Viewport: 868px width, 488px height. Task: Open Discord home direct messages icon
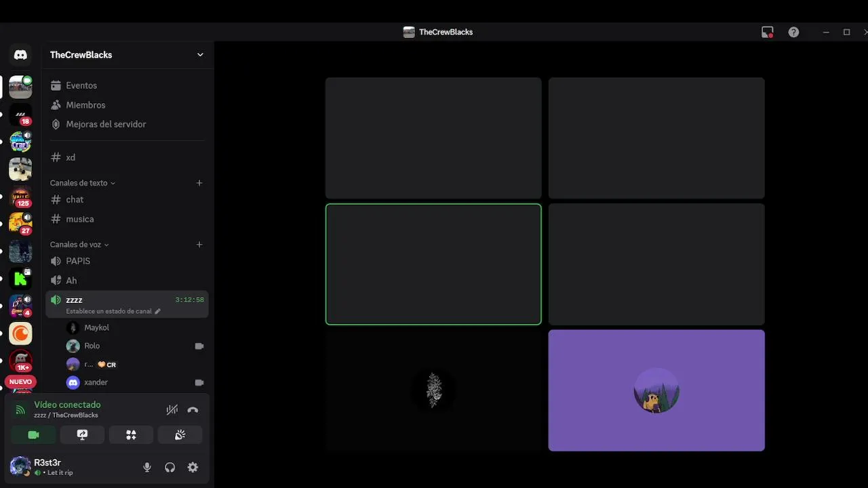coord(20,55)
